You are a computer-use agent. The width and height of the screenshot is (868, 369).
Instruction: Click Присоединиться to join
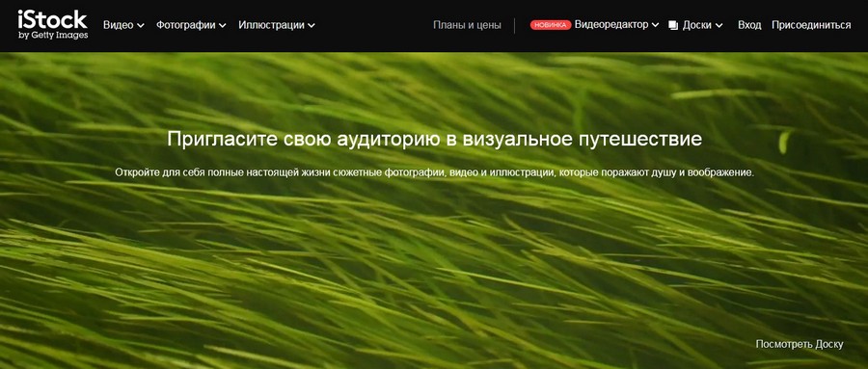[x=811, y=25]
